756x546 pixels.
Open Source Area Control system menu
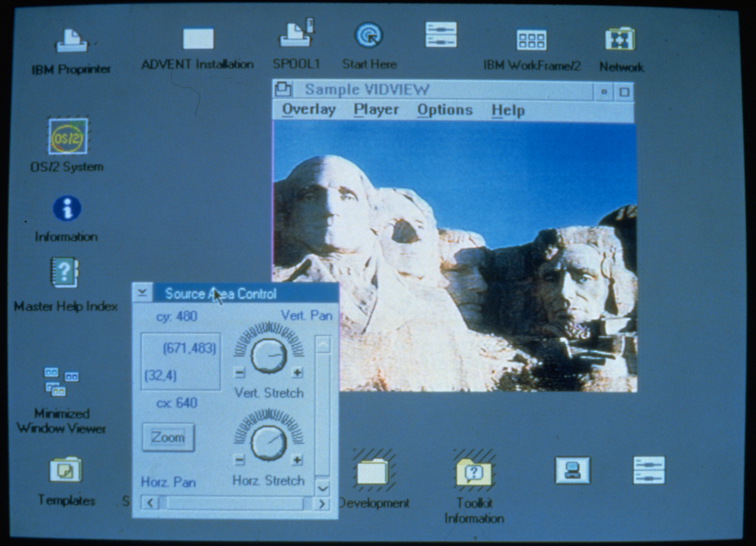143,292
